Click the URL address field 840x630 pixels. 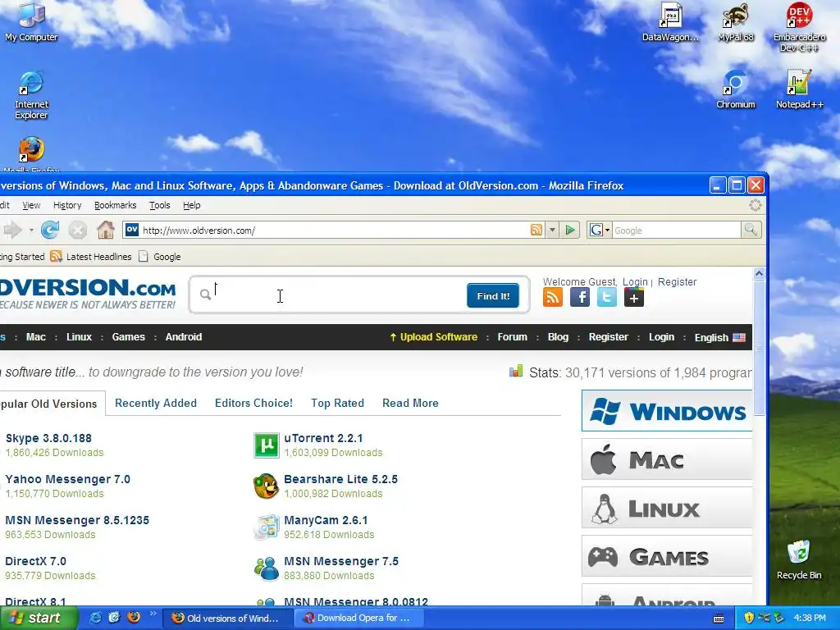(335, 231)
